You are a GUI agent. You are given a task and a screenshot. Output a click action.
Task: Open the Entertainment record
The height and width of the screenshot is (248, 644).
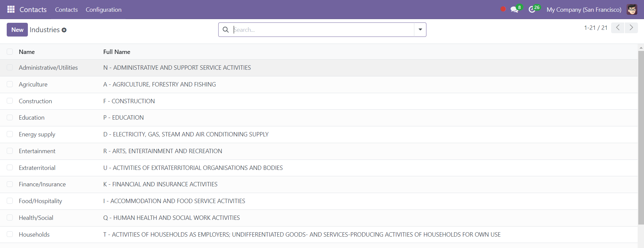(37, 151)
